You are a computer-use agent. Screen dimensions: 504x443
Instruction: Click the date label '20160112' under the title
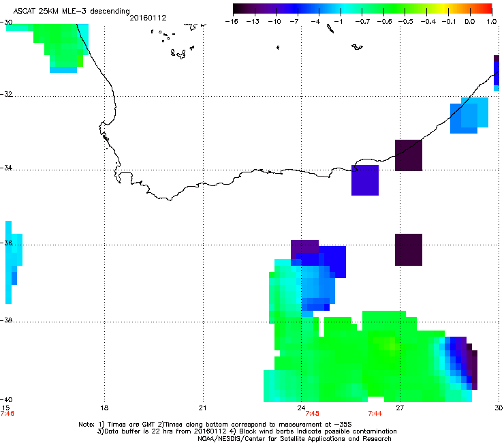(148, 18)
